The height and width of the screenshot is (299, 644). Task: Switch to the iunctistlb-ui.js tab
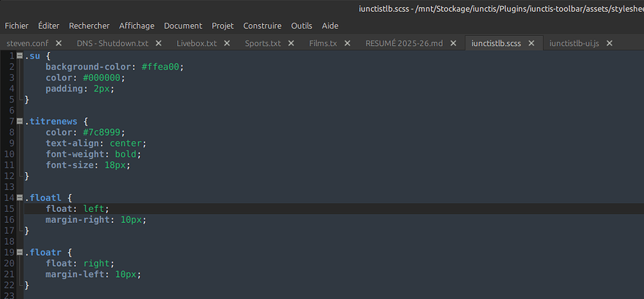pos(574,43)
